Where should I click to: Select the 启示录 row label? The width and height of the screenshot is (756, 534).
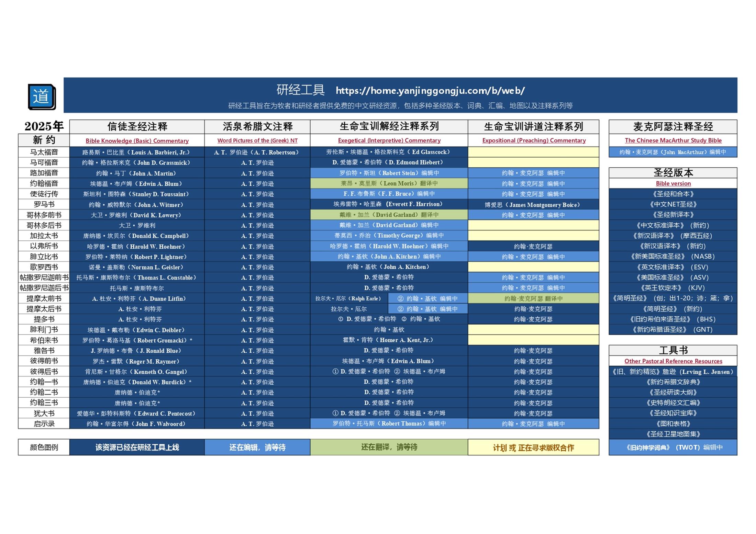44,424
